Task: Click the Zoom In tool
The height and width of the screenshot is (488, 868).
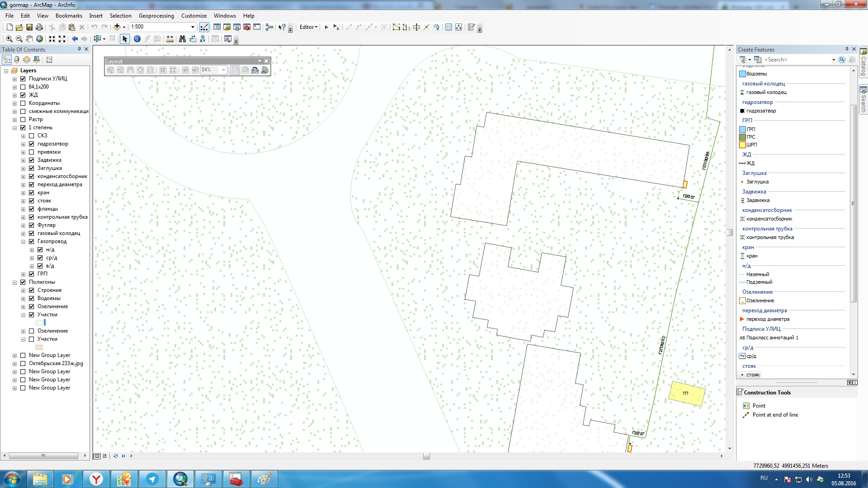Action: [9, 39]
